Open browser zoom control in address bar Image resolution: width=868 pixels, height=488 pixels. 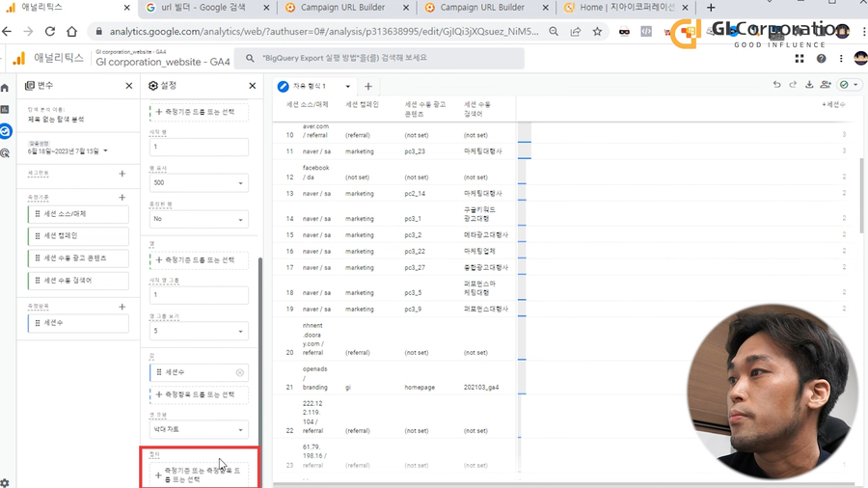point(554,32)
